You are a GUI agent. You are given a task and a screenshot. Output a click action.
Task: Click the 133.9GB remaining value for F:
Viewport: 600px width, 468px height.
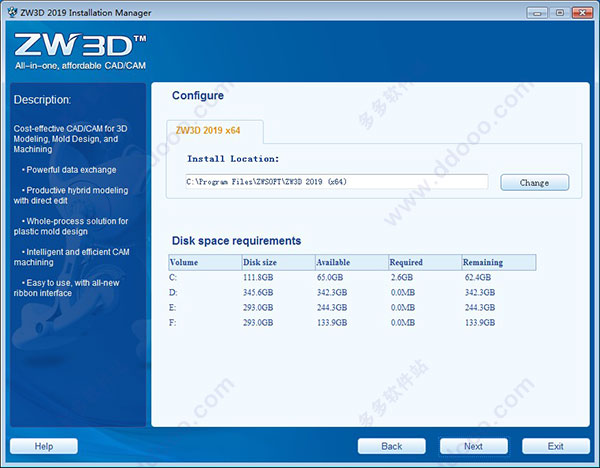pos(480,323)
